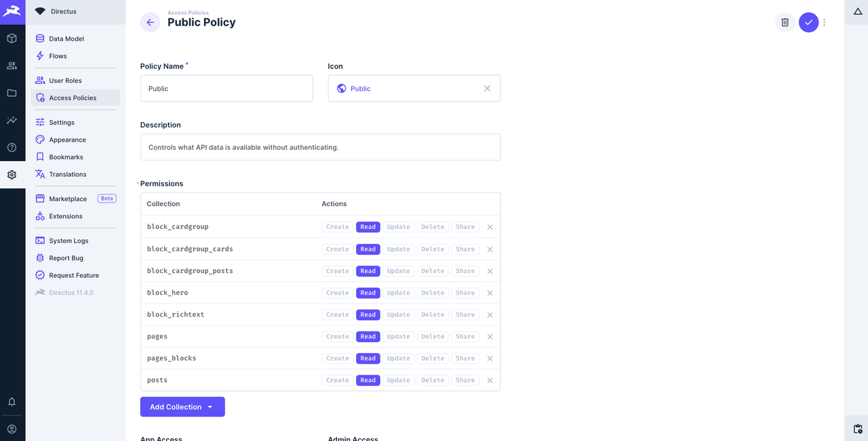Disable Read permission on the posts collection
This screenshot has height=441, width=868.
(x=368, y=380)
